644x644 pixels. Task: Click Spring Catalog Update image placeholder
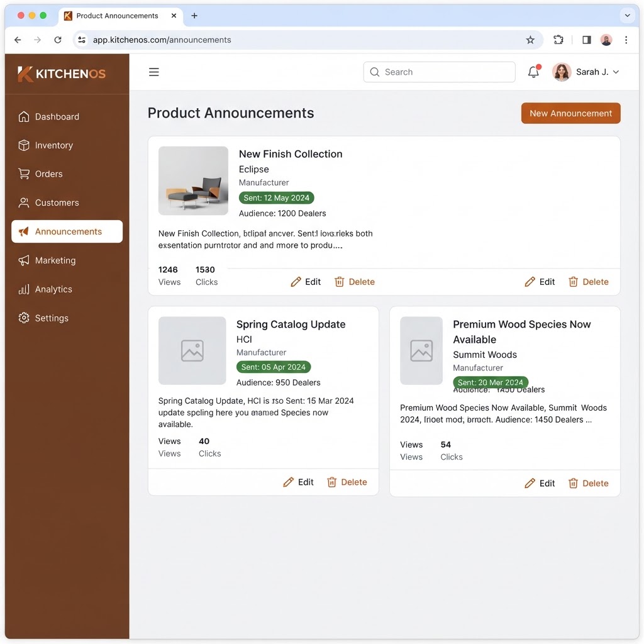pyautogui.click(x=192, y=351)
